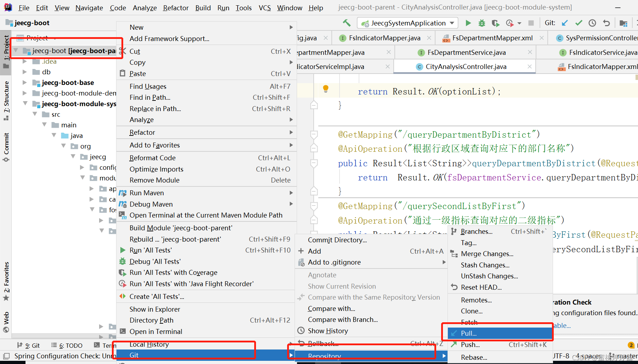Click the disabled Stop square icon
Screen dimensions: 638x364
(531, 23)
